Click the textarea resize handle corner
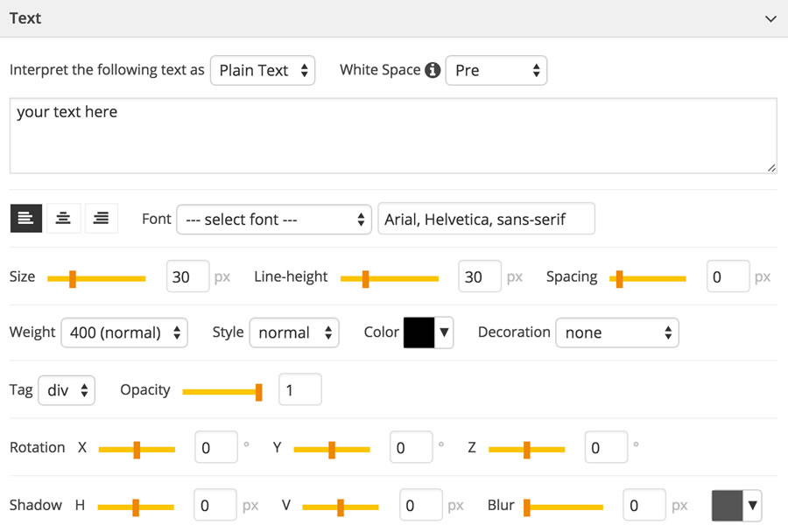The image size is (788, 532). click(771, 168)
